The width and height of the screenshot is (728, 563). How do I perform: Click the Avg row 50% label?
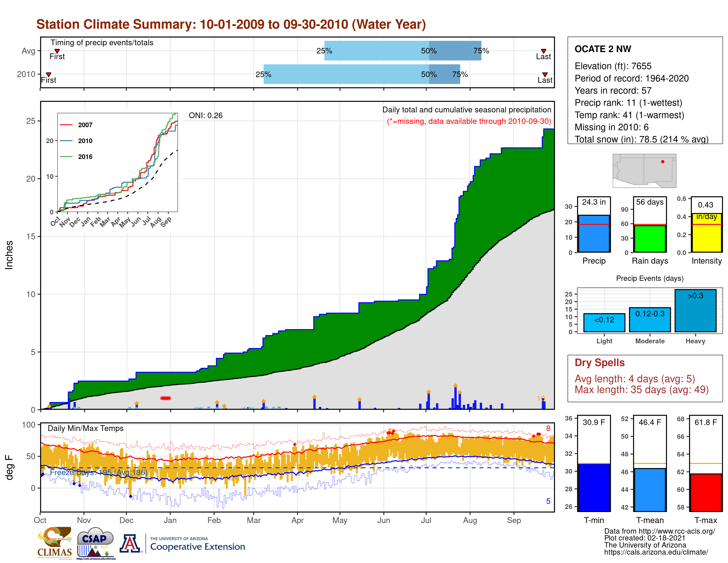pyautogui.click(x=429, y=51)
